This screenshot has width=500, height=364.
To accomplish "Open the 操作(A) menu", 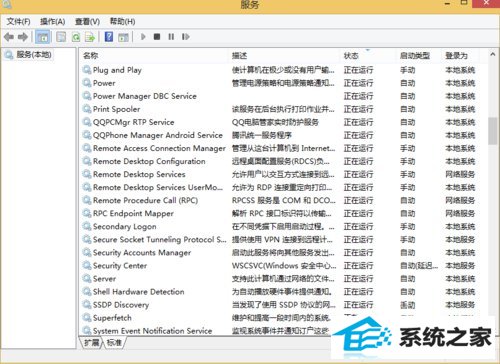I will tap(52, 22).
